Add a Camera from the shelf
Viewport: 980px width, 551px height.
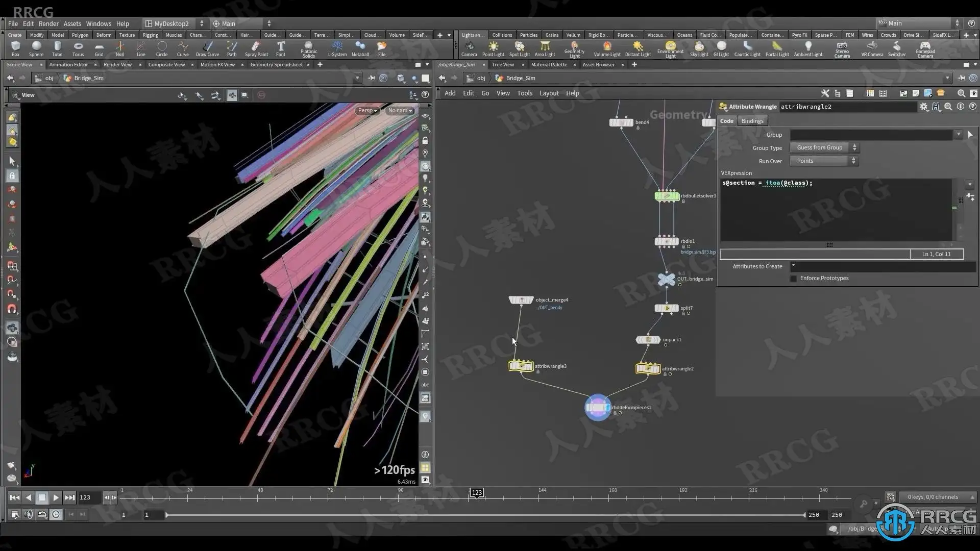469,48
